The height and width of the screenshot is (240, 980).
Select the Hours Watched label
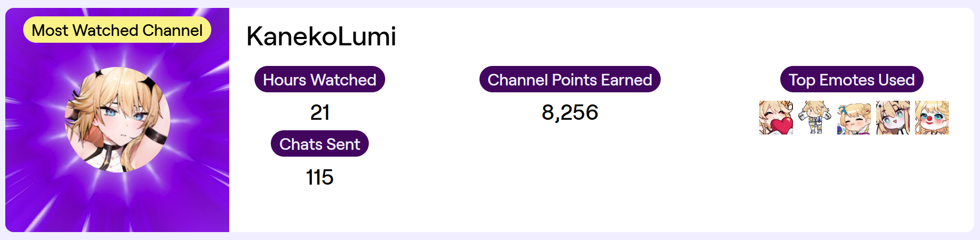pos(320,80)
